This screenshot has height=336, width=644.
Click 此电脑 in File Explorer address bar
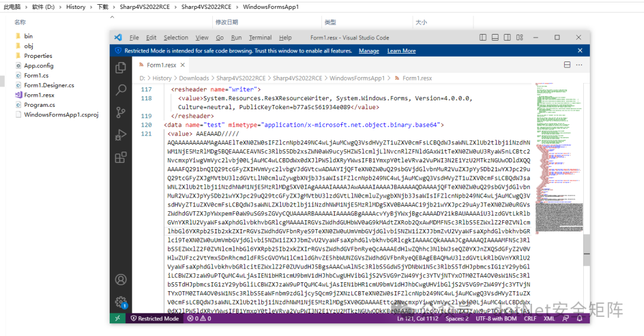point(12,7)
